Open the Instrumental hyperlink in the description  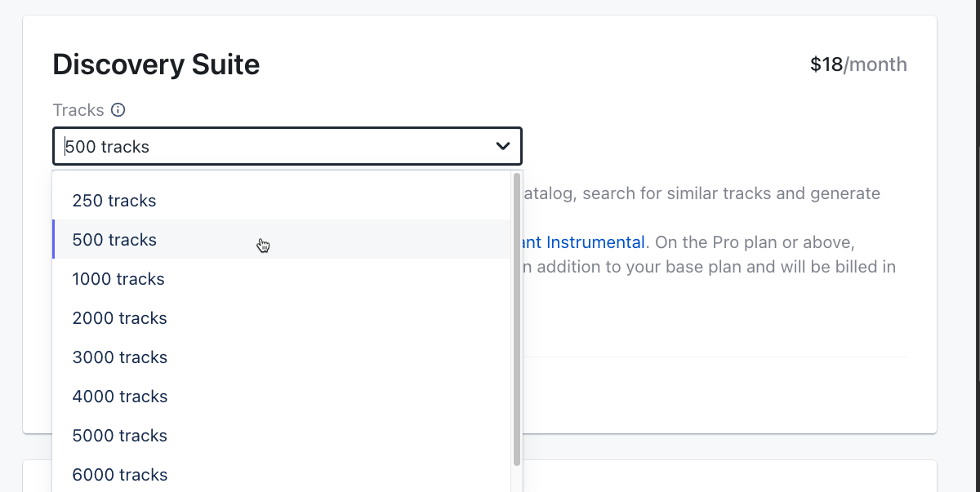tap(595, 242)
